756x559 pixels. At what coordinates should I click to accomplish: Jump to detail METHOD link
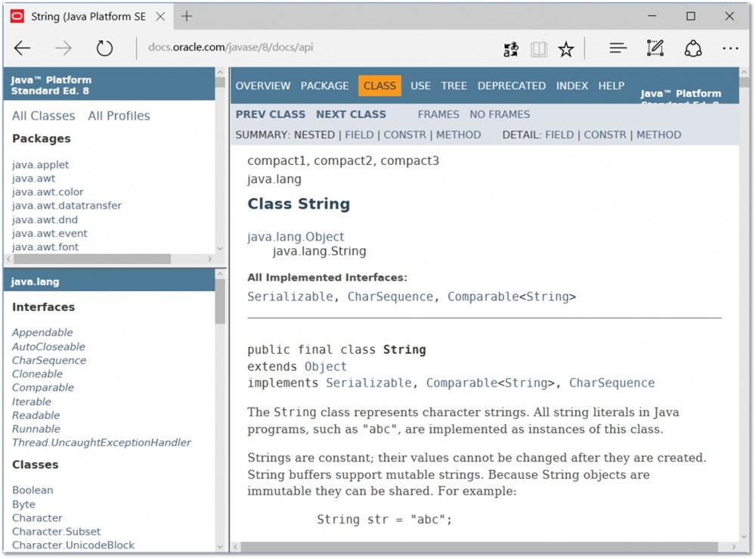click(658, 135)
